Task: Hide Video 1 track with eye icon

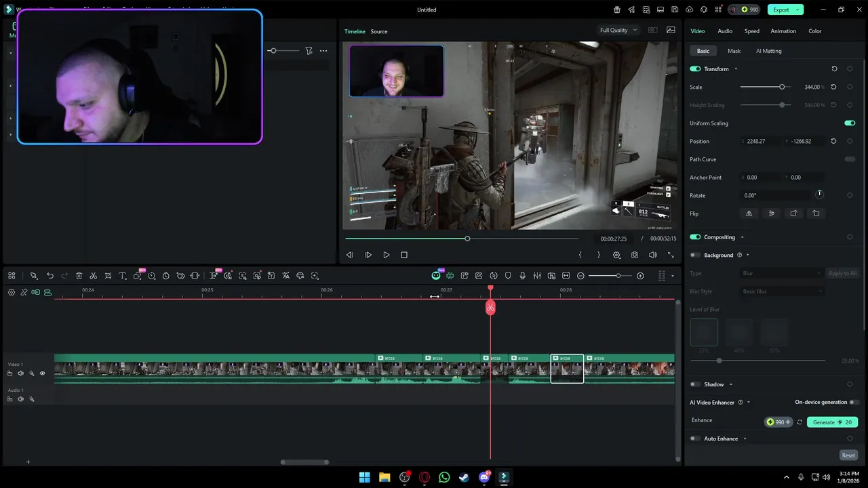Action: click(42, 373)
